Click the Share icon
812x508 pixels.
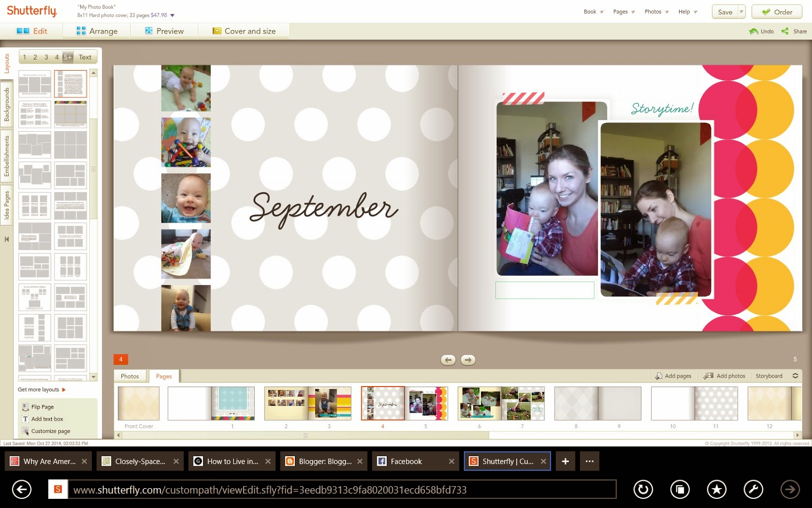pos(785,31)
